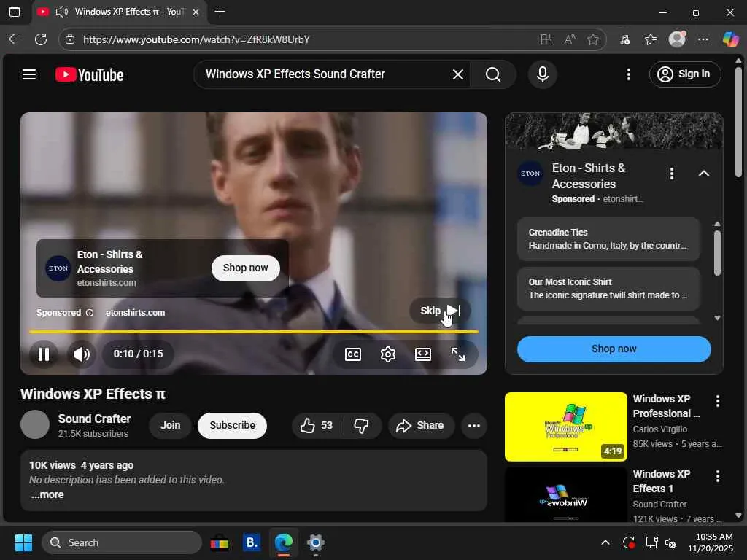Refresh the current page

(x=41, y=39)
